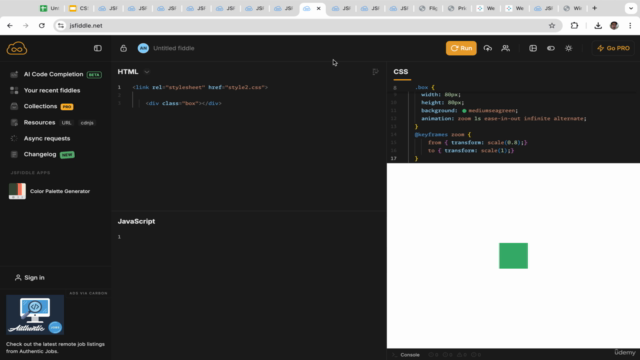Viewport: 640px width, 360px height.
Task: Bookmark this page with star icon
Action: point(552,25)
